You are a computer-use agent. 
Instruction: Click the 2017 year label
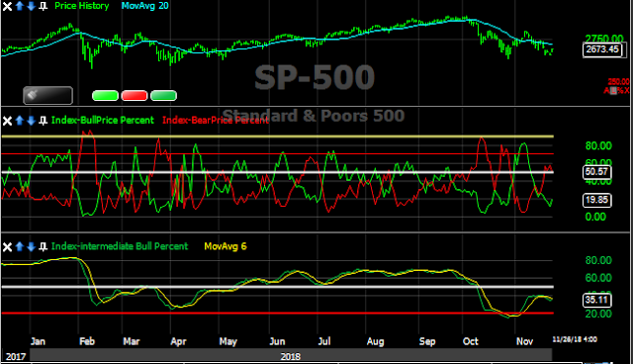16,357
